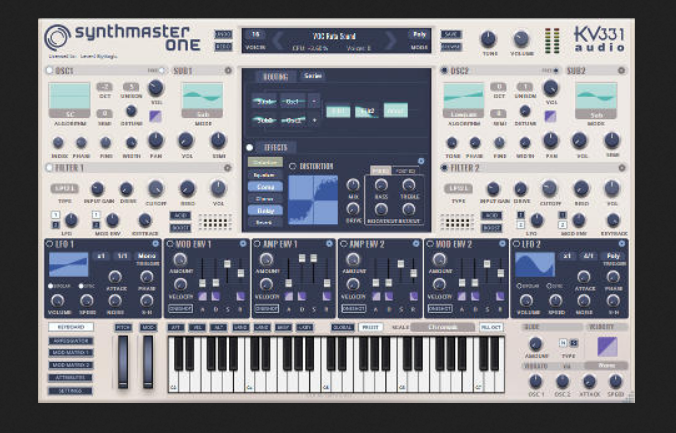Click the OSC1 velocity curve icon

(x=155, y=116)
